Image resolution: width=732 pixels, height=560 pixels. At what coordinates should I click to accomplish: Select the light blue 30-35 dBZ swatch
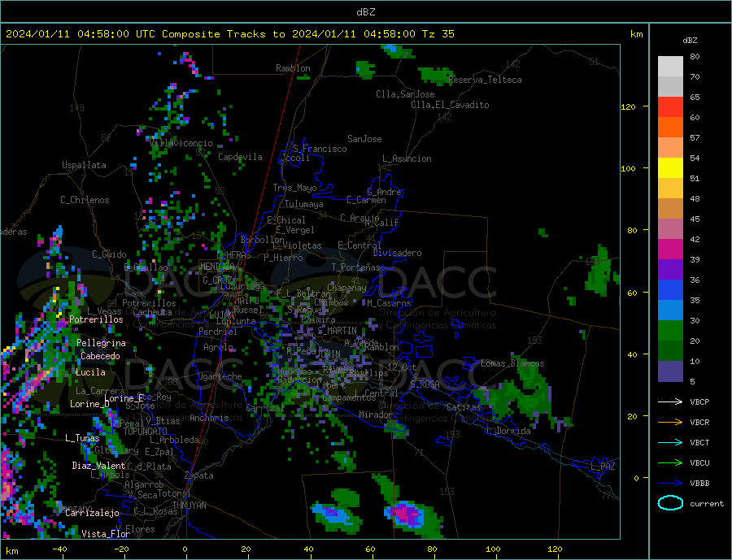coord(670,310)
